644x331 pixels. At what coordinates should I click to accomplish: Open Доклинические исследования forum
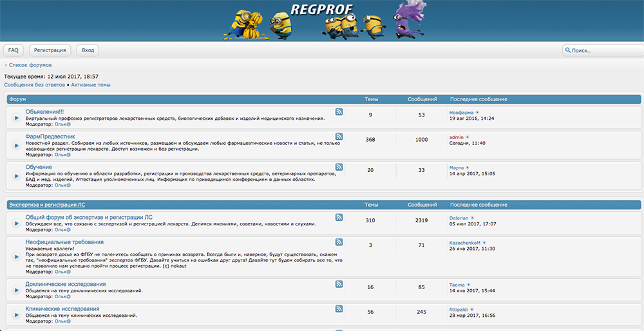click(65, 284)
